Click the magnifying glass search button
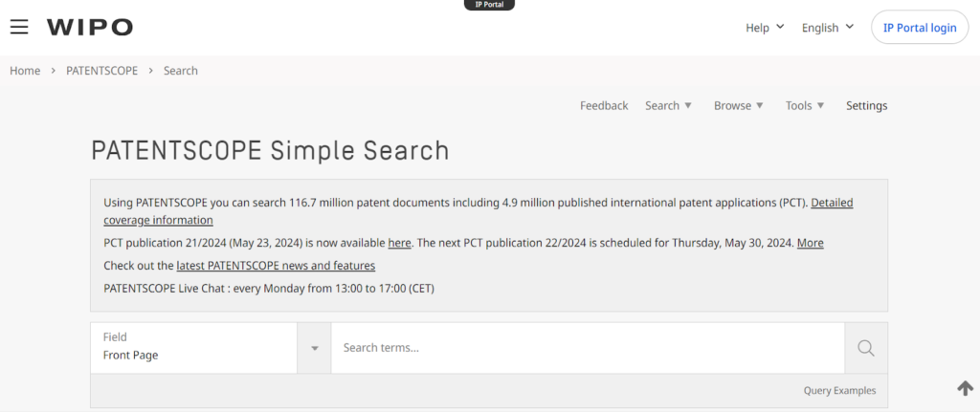This screenshot has height=412, width=980. coord(865,348)
